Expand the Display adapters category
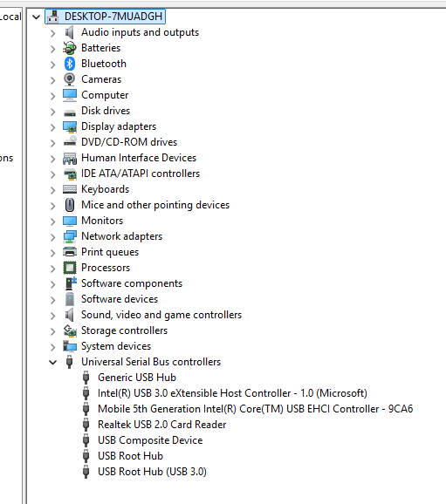 pos(52,127)
